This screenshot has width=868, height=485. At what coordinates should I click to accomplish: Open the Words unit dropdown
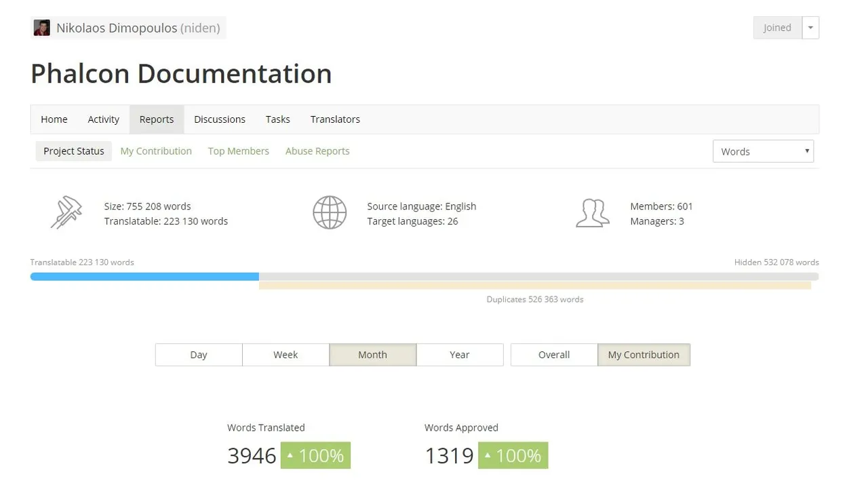pos(763,151)
